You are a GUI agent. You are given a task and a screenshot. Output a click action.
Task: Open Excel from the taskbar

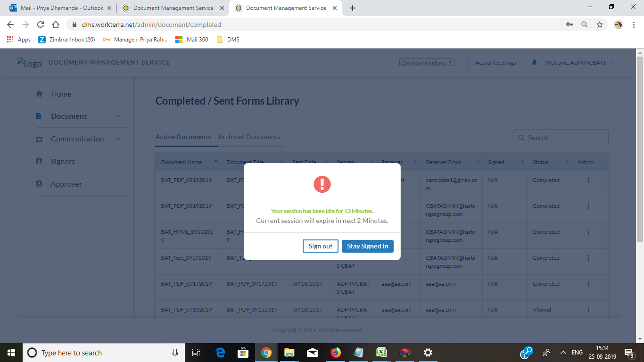[382, 353]
